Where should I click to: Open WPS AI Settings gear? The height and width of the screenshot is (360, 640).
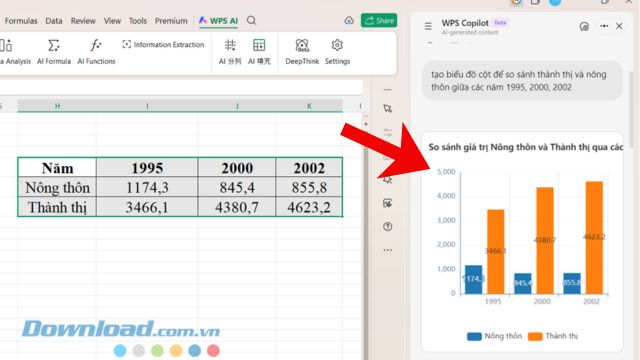(337, 52)
